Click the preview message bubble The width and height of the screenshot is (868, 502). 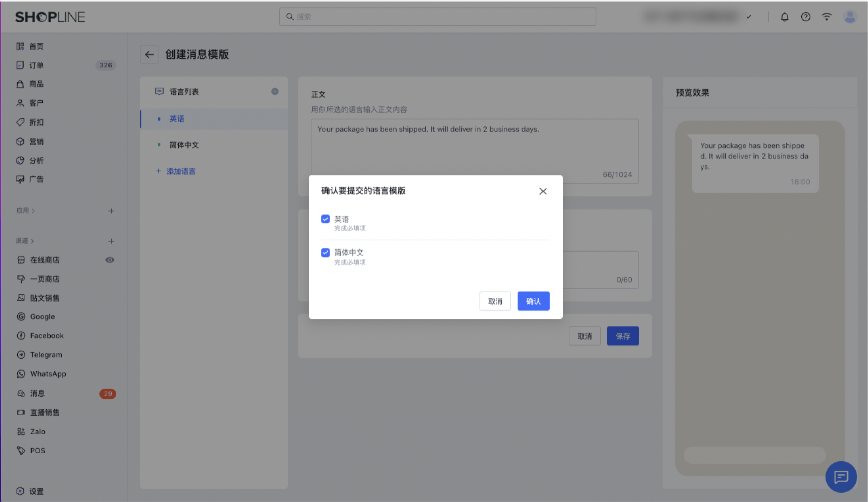coord(755,163)
